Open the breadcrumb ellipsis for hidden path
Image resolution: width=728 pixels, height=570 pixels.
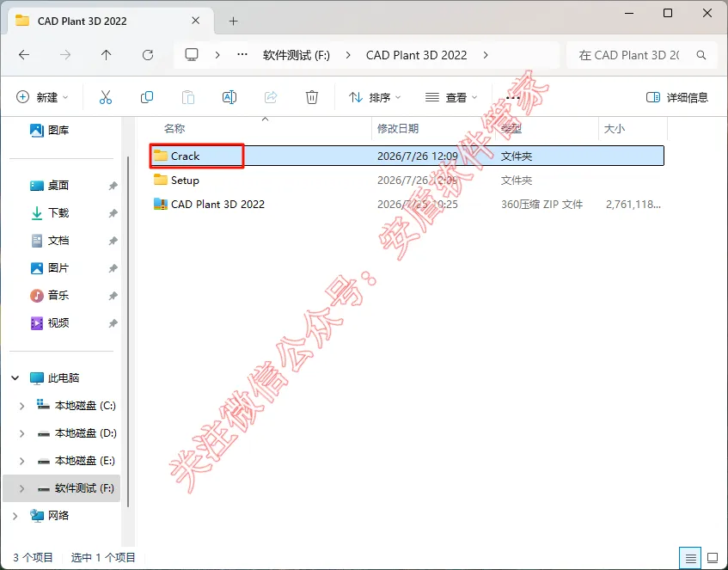point(242,54)
